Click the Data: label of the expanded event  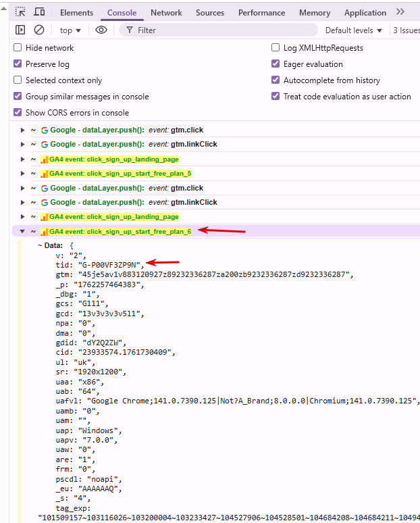coord(53,245)
